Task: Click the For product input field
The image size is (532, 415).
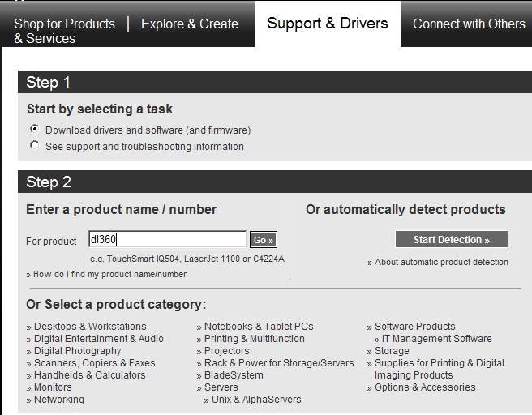Action: [167, 239]
